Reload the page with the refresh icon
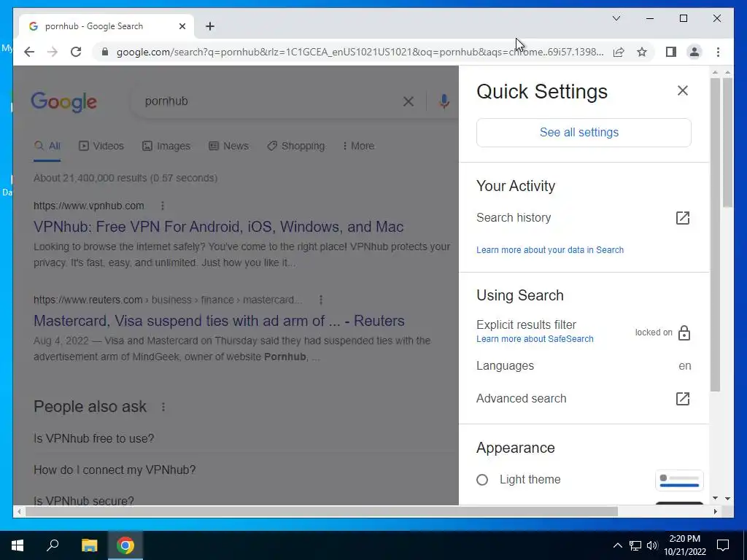Viewport: 747px width, 560px height. pyautogui.click(x=76, y=52)
